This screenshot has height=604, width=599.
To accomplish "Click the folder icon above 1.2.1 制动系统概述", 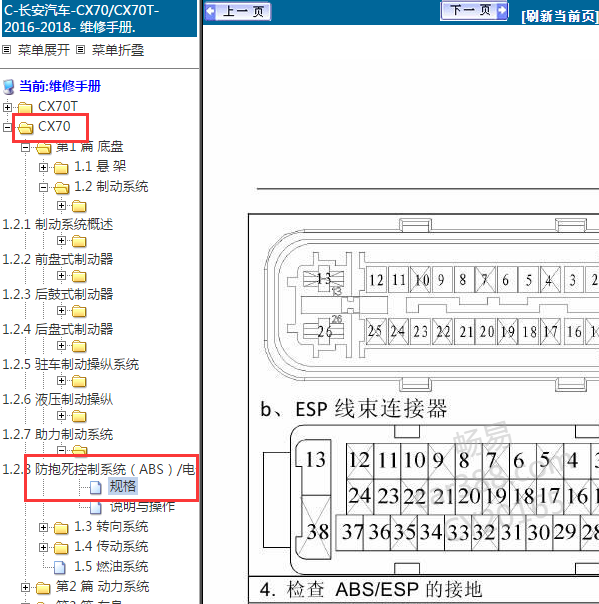I will (79, 206).
